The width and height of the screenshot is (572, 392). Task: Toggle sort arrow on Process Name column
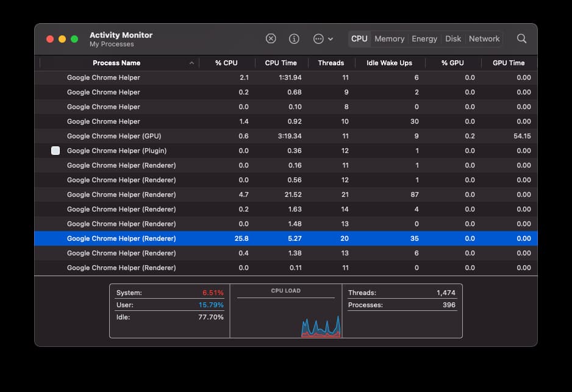(191, 63)
